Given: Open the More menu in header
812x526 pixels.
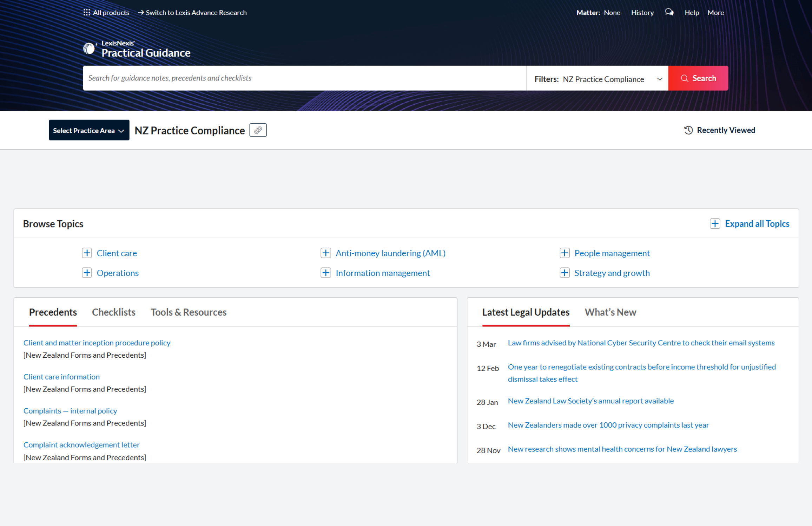Looking at the screenshot, I should point(715,13).
